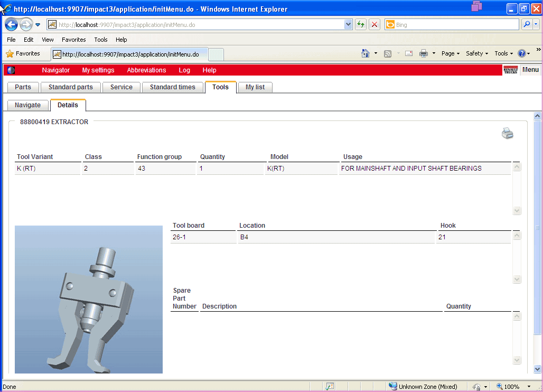This screenshot has width=543, height=392.
Task: Switch to the Standard times tab
Action: 172,87
